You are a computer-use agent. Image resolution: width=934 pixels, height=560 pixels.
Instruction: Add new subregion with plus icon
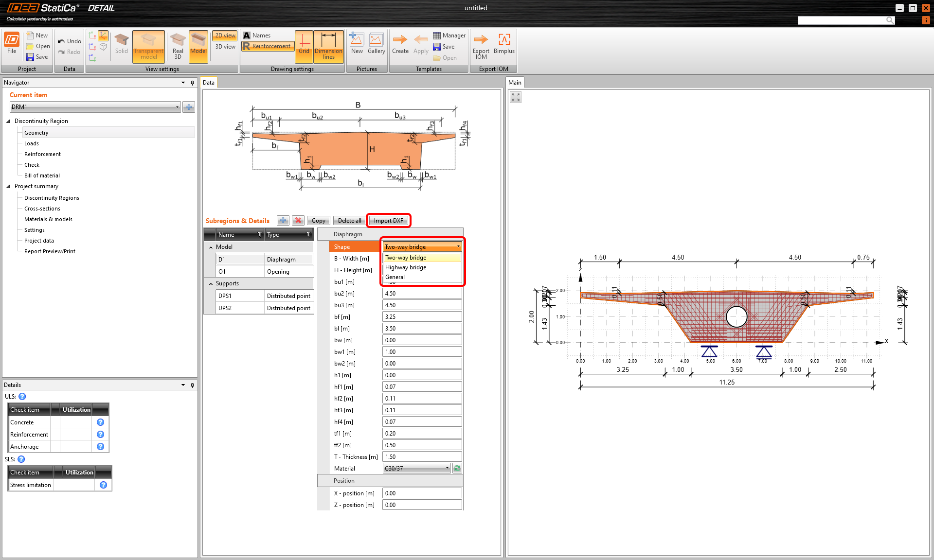coord(283,221)
